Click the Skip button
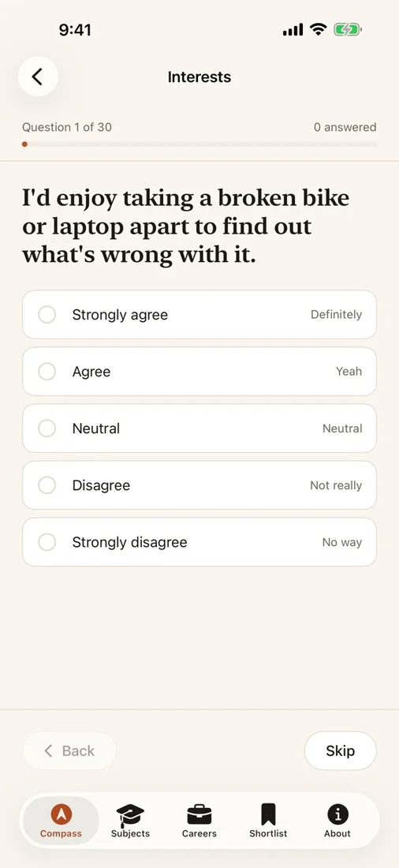The width and height of the screenshot is (399, 868). click(x=341, y=750)
